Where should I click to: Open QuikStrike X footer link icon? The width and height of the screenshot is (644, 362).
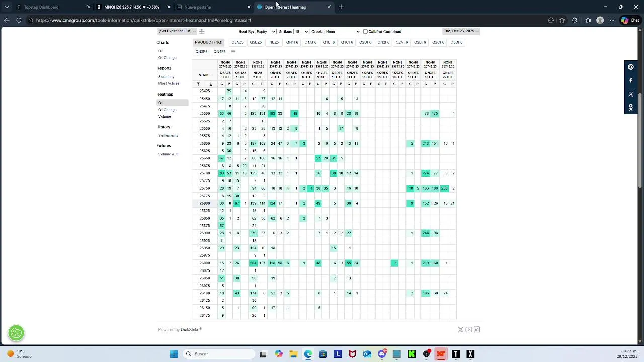pos(460,330)
